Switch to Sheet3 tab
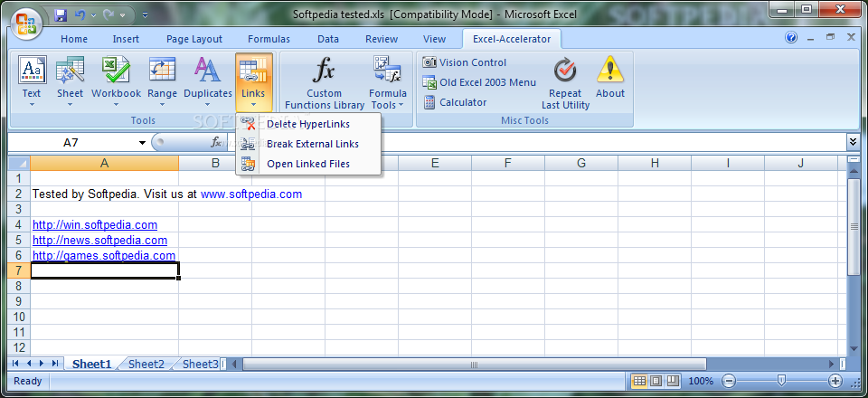This screenshot has width=868, height=398. pos(200,364)
